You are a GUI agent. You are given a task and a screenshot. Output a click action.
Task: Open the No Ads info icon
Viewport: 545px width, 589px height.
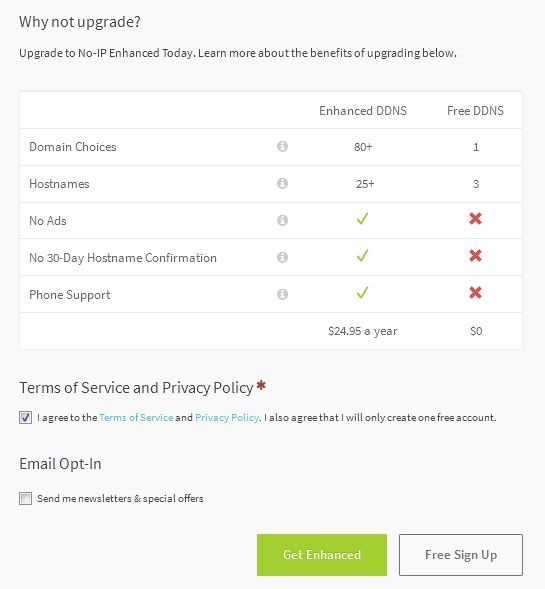pos(282,220)
